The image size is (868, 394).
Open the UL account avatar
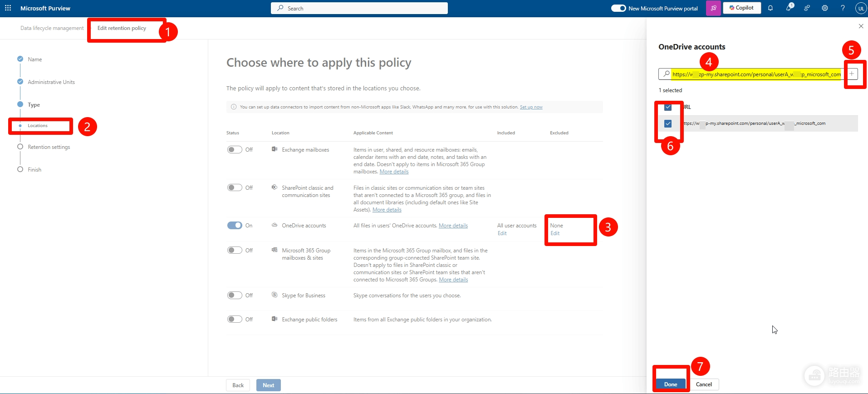point(861,8)
